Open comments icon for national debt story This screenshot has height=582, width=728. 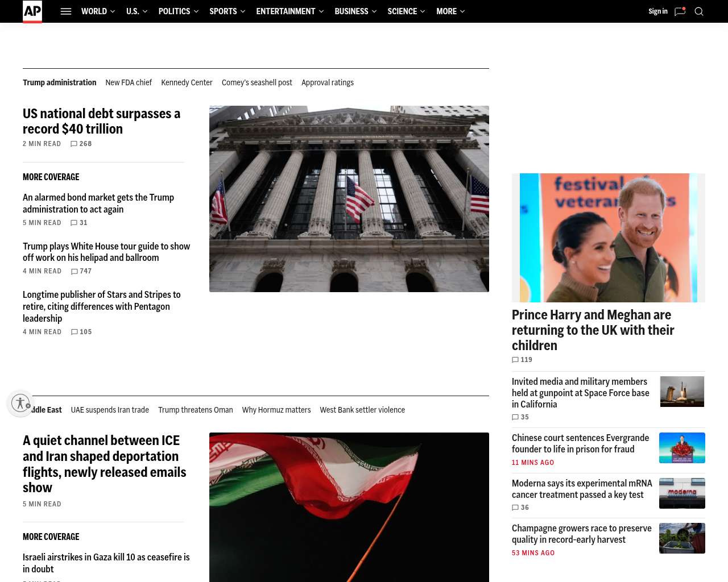click(73, 144)
